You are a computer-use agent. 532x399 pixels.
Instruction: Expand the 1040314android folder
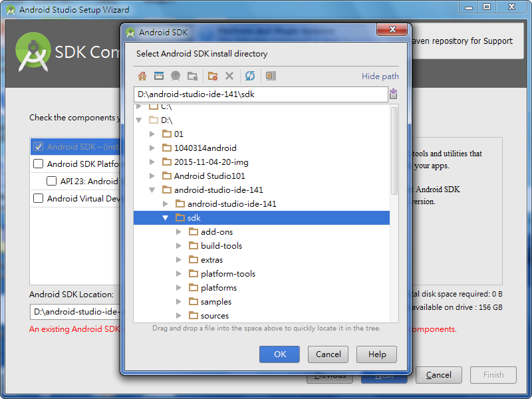click(x=152, y=148)
